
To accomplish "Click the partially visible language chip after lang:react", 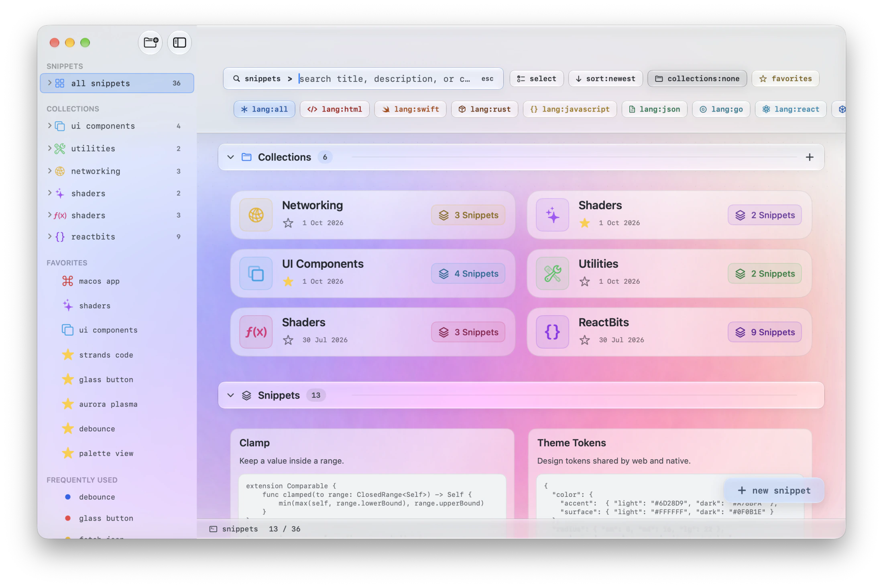I will 839,109.
